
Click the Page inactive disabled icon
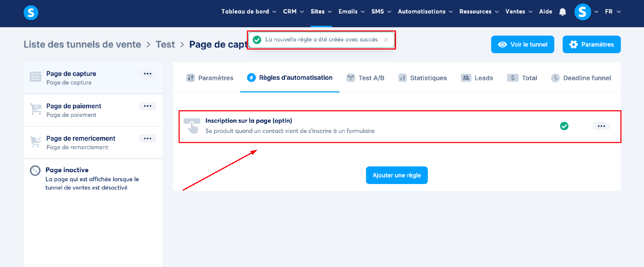click(35, 170)
